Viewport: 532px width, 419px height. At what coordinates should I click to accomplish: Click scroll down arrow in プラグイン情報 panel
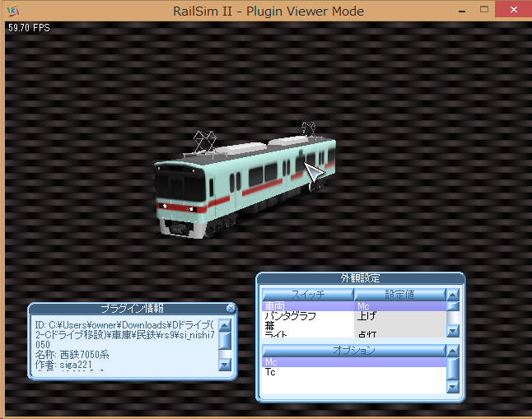[225, 365]
